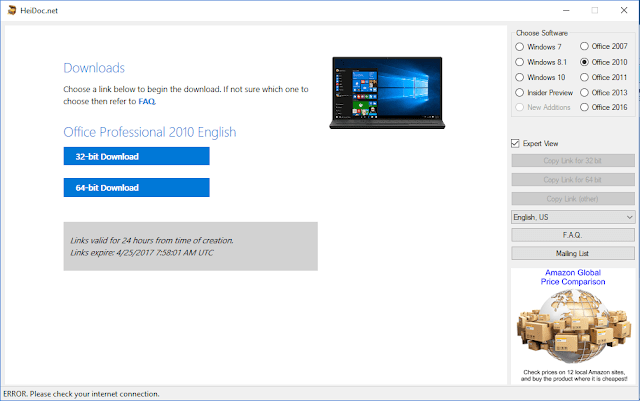Open the English, US language dropdown
Viewport: 640px width, 401px height.
573,217
